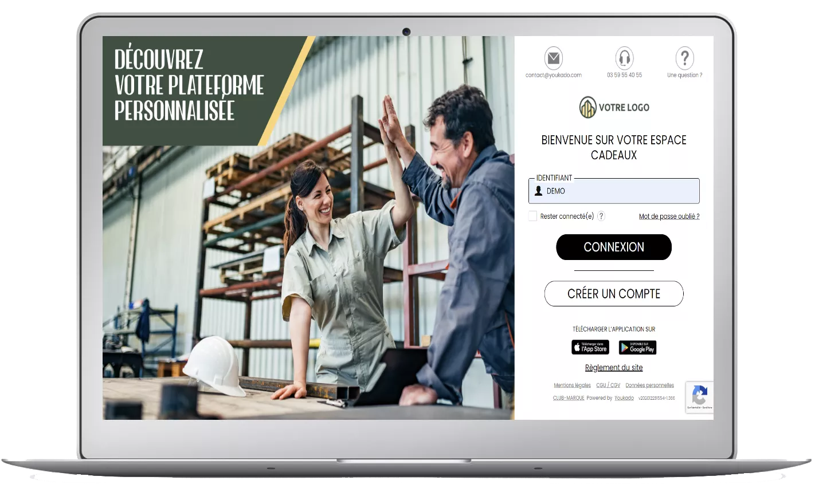Screen dimensions: 815x504
Task: Open the App Store download badge
Action: (590, 348)
